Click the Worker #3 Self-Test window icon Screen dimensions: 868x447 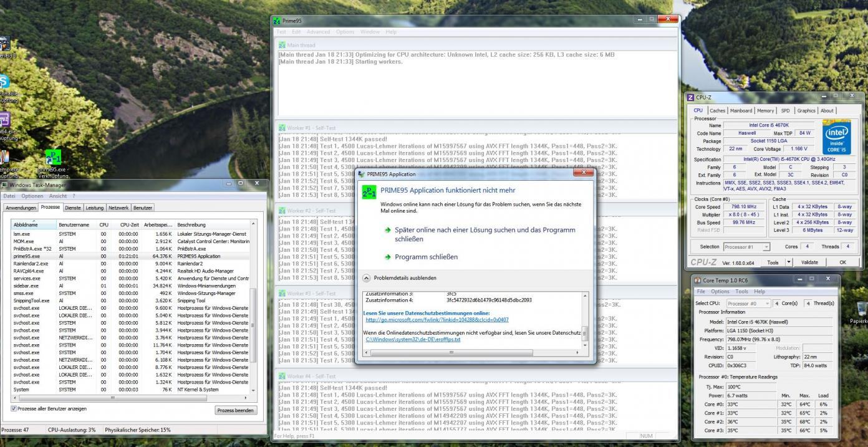[282, 293]
